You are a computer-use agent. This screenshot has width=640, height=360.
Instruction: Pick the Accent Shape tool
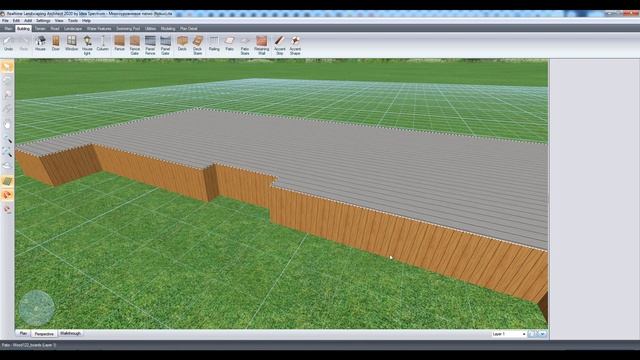coord(295,45)
